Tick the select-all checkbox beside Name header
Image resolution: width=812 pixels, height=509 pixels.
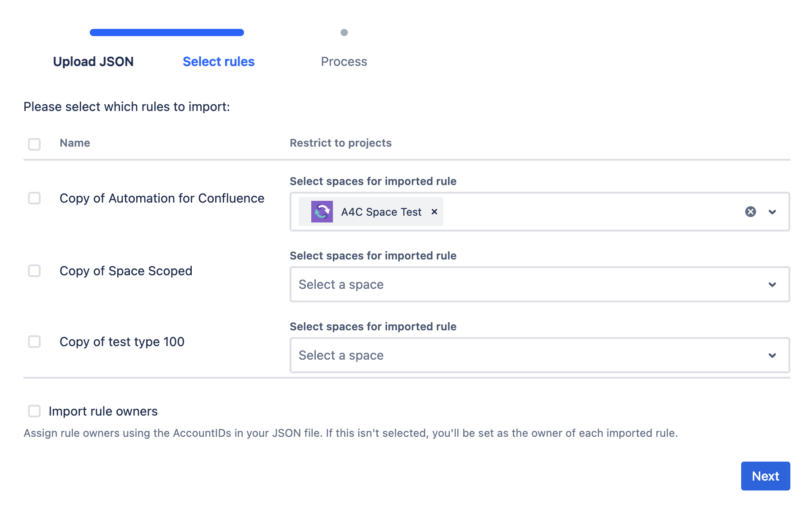click(x=34, y=144)
